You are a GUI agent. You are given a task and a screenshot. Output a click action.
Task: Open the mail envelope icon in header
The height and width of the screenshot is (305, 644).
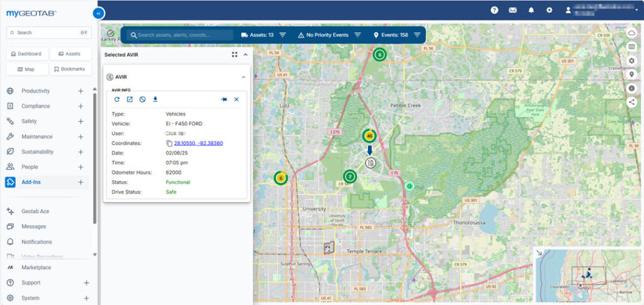(513, 10)
